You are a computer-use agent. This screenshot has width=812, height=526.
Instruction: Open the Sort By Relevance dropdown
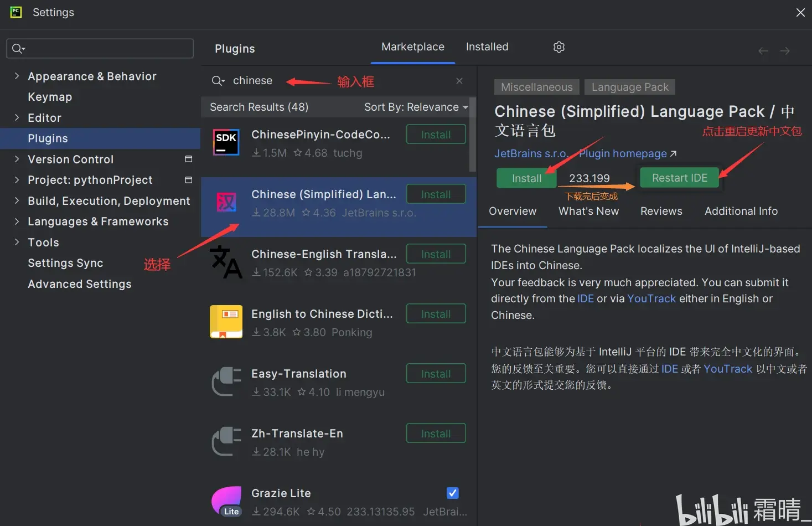(x=415, y=107)
